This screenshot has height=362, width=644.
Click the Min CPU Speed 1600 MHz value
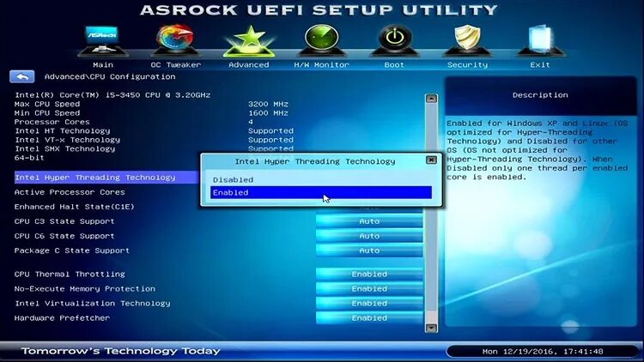coord(268,113)
